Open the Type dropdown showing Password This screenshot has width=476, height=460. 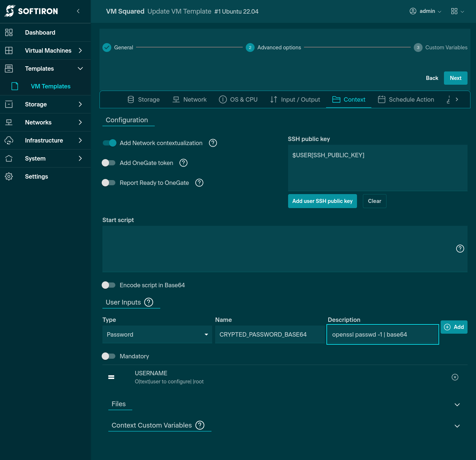click(157, 334)
